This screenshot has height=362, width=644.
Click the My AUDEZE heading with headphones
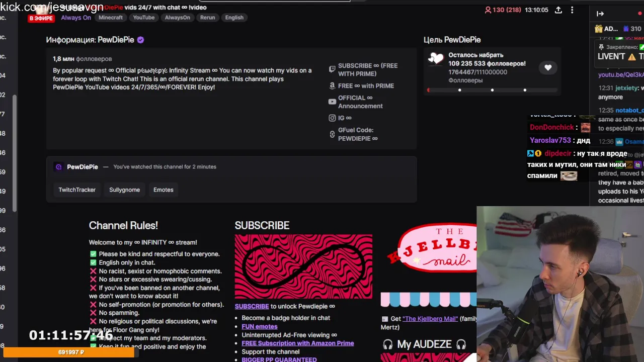coord(424,344)
